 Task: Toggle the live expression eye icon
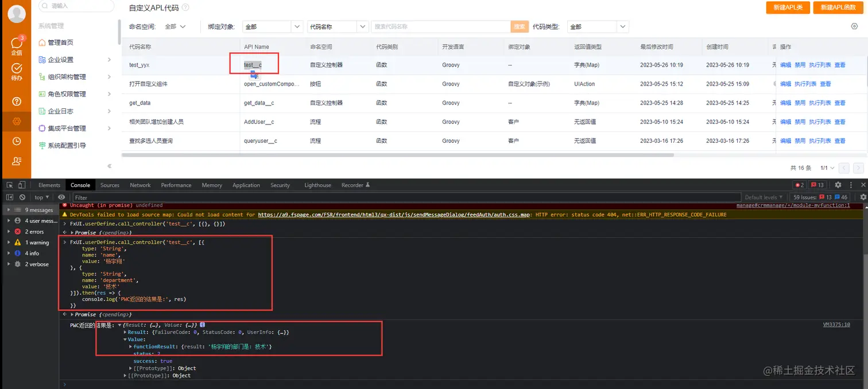61,197
